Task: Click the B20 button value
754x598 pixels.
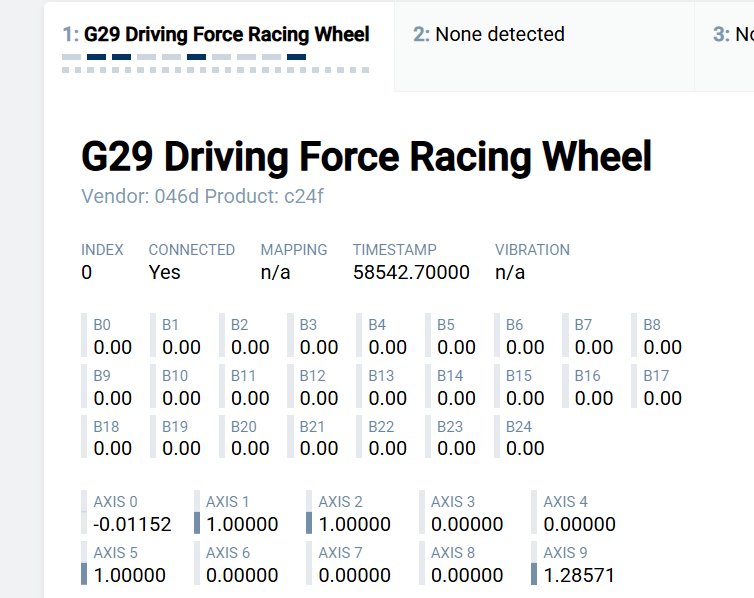Action: click(x=250, y=449)
